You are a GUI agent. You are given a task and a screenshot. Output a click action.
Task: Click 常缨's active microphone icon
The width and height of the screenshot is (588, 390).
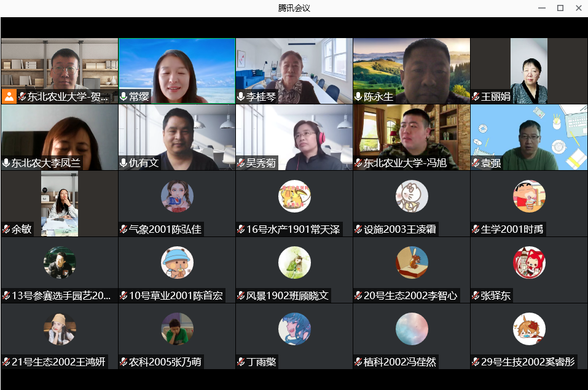pyautogui.click(x=124, y=97)
